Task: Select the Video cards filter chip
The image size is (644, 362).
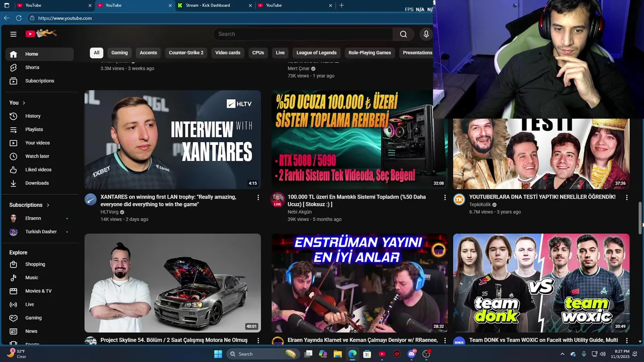Action: click(228, 53)
